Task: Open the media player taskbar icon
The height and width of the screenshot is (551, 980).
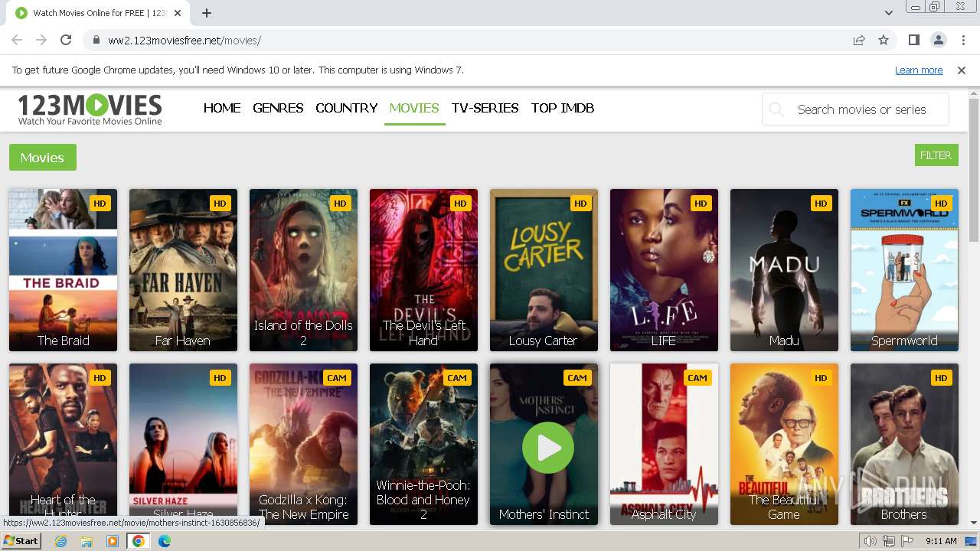Action: 113,541
